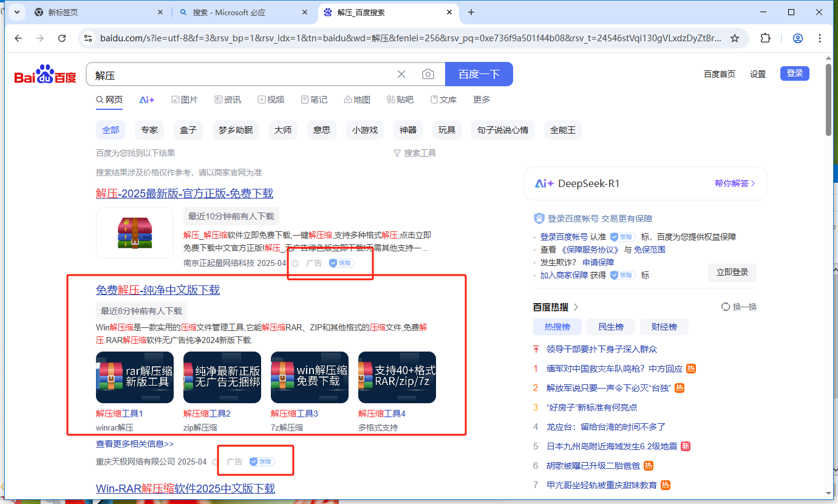Select the 意思 filter chip

click(x=322, y=130)
